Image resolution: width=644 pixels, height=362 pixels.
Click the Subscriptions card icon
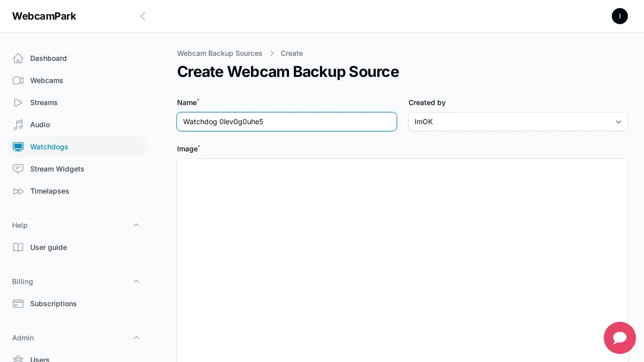pos(18,304)
